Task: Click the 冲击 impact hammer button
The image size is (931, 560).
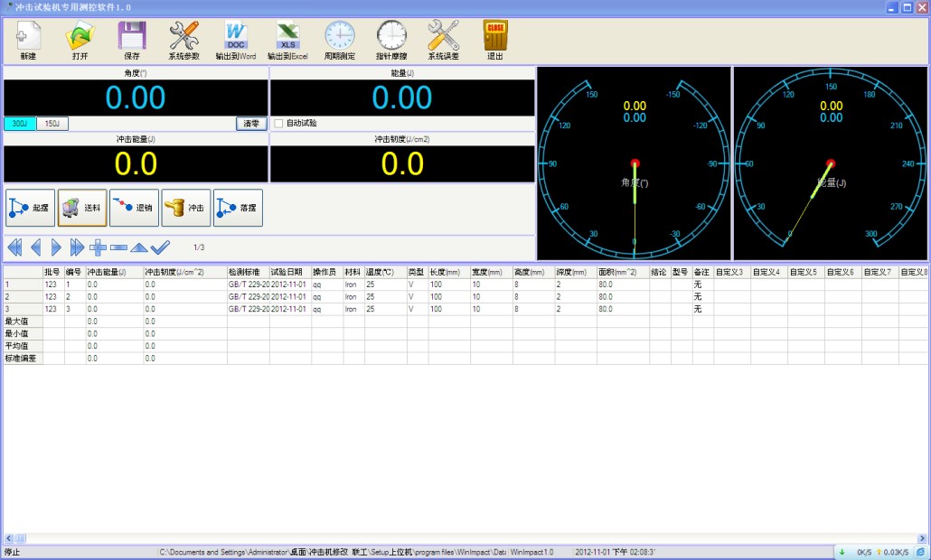Action: (x=186, y=207)
